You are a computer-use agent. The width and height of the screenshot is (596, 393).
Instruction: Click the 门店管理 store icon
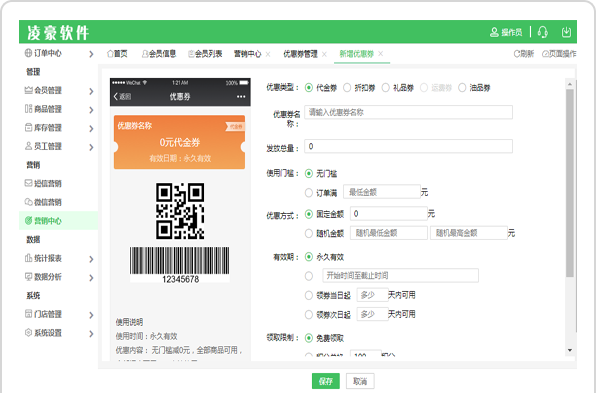[29, 314]
